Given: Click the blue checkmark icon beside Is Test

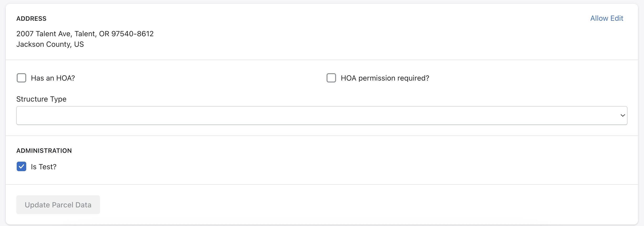Looking at the screenshot, I should coord(21,166).
